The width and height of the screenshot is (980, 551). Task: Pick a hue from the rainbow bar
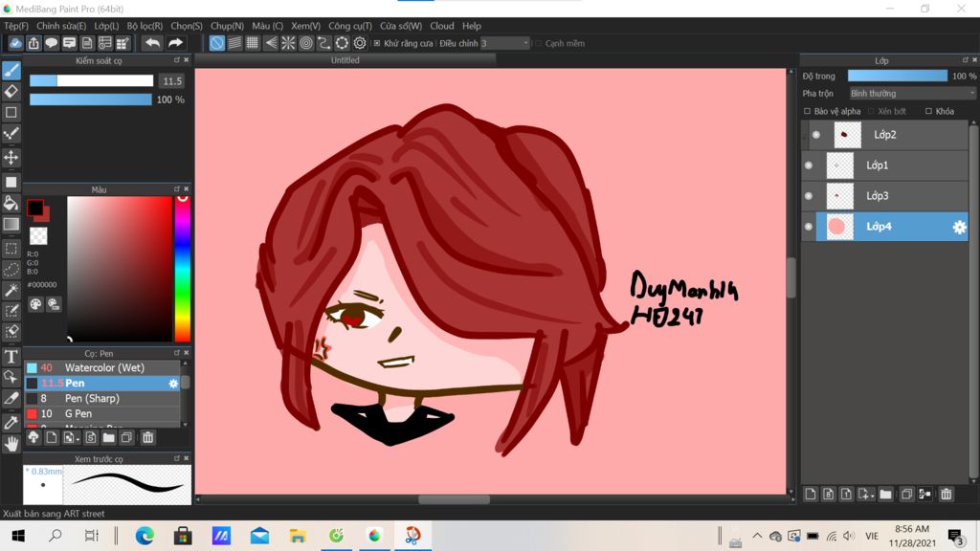tap(183, 269)
